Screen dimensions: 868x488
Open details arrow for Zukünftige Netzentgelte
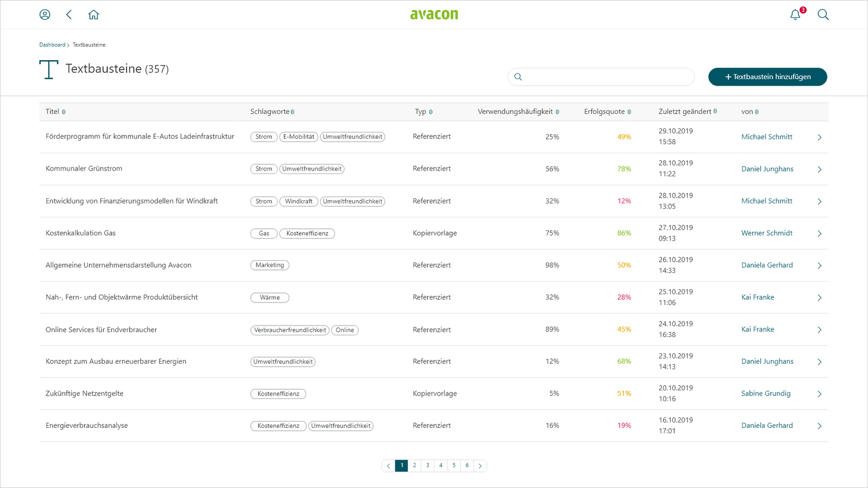tap(819, 394)
